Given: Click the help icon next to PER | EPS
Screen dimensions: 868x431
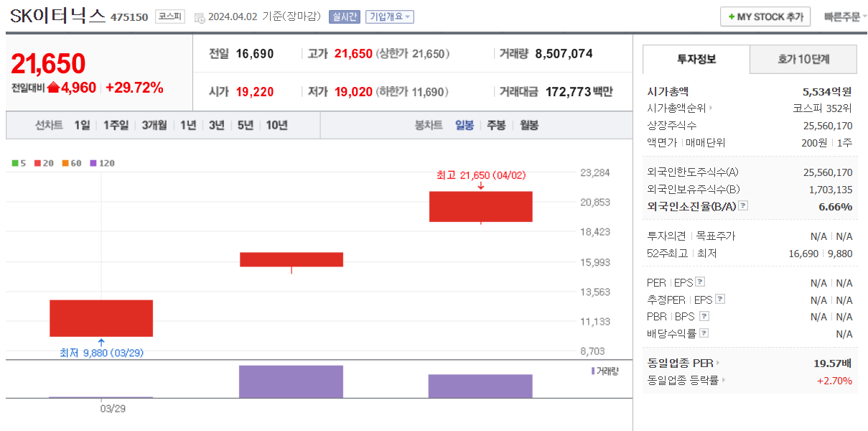Looking at the screenshot, I should click(x=700, y=282).
